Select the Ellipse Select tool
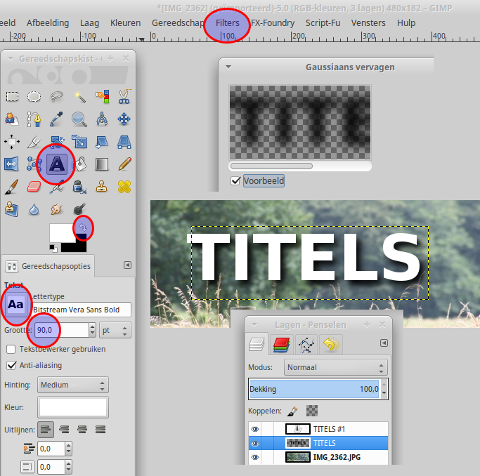This screenshot has width=480, height=476. (x=34, y=97)
